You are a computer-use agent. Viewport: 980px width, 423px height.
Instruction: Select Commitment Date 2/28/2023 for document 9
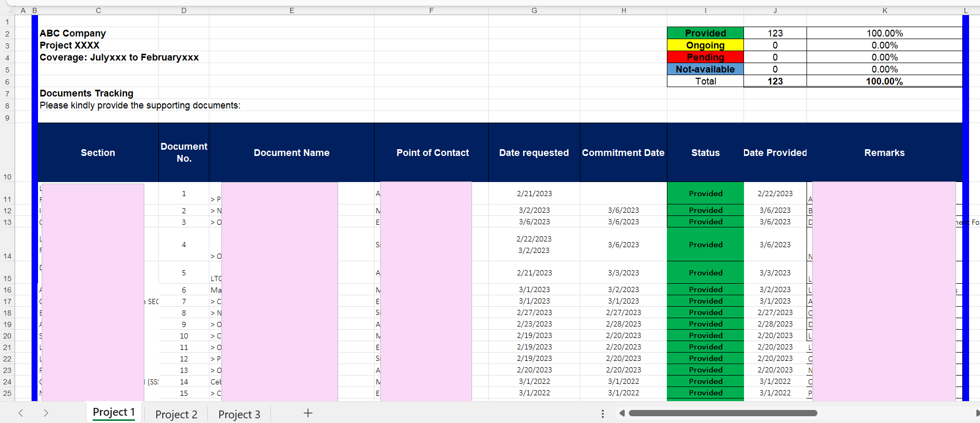tap(624, 324)
